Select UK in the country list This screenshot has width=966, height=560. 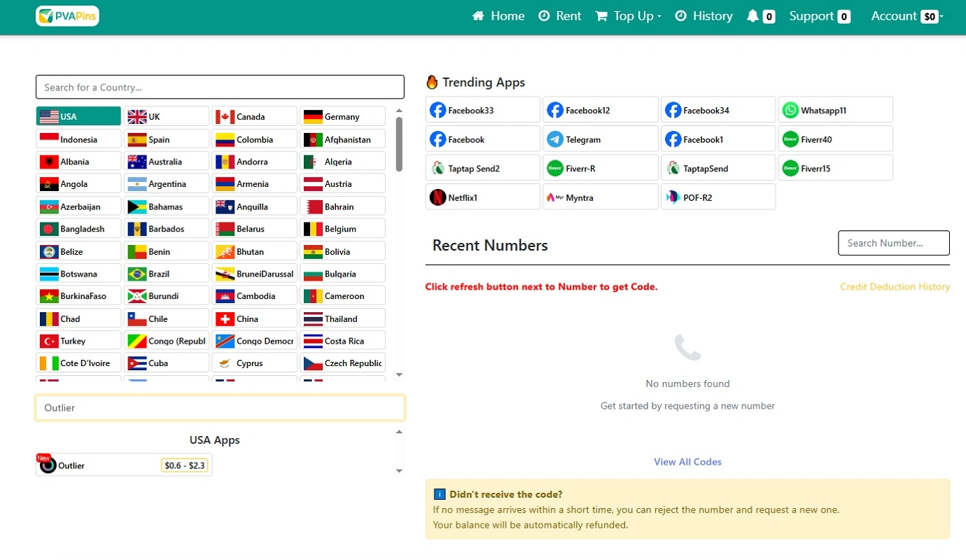pos(167,116)
